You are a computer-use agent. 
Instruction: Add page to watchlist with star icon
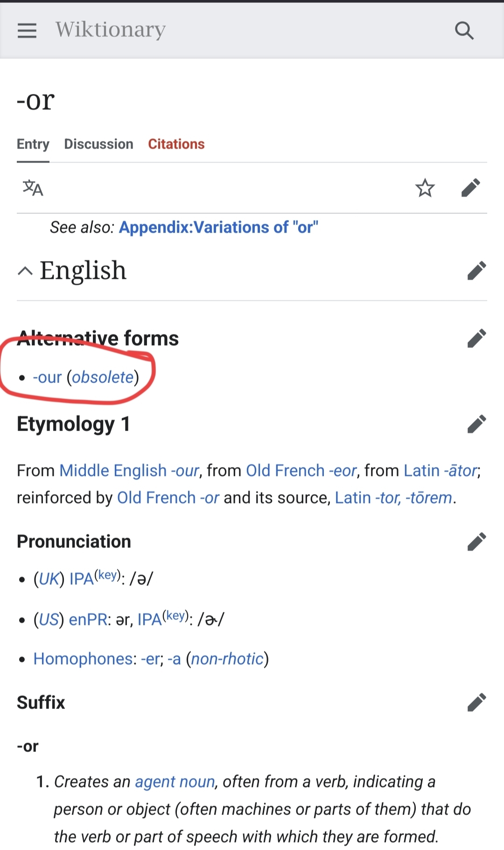(425, 188)
